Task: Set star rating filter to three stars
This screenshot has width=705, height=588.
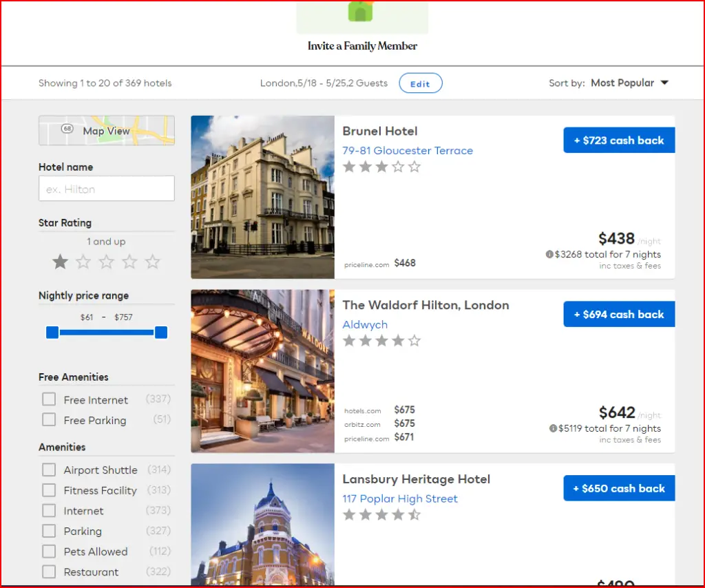Action: coord(107,261)
